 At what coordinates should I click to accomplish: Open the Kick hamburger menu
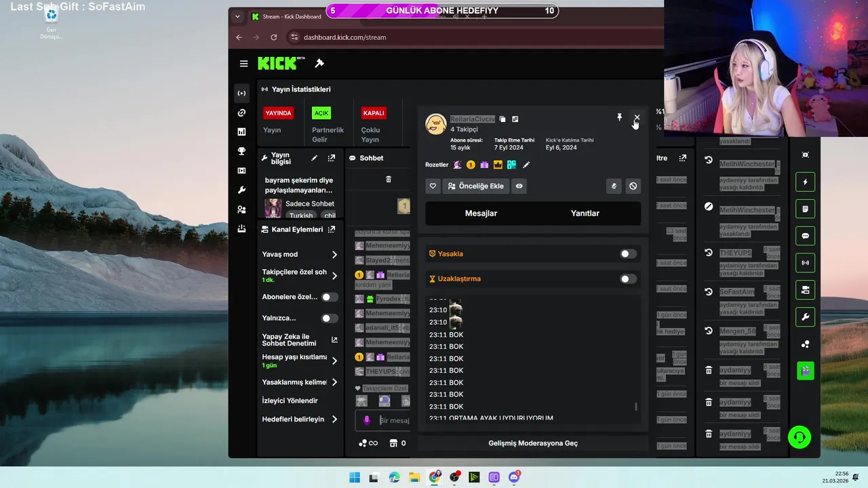pyautogui.click(x=243, y=64)
